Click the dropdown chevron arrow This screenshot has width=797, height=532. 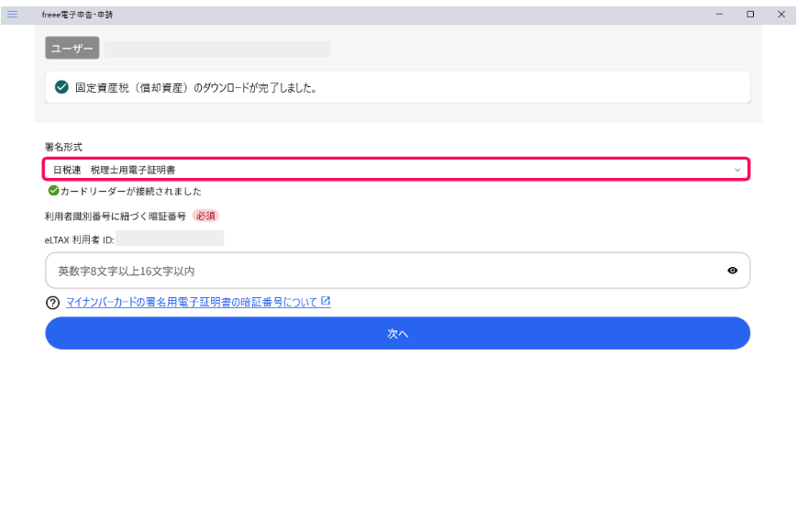[737, 170]
